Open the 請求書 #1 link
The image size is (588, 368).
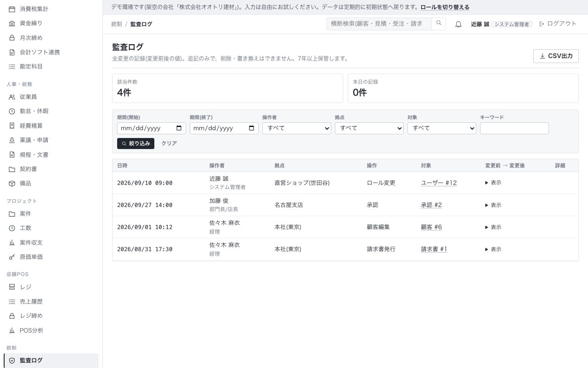point(434,249)
